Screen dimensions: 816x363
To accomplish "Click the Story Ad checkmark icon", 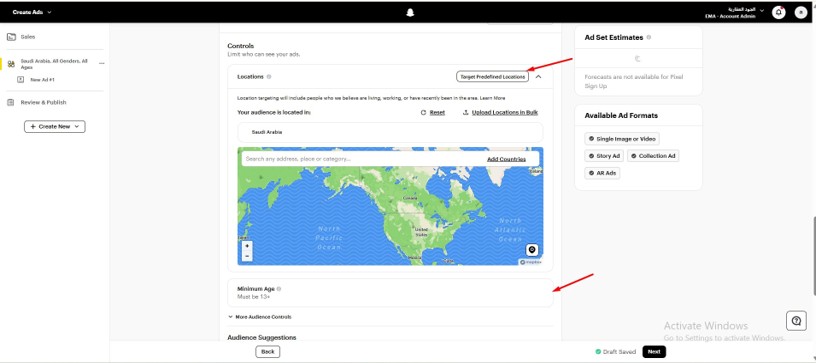I will pos(591,156).
